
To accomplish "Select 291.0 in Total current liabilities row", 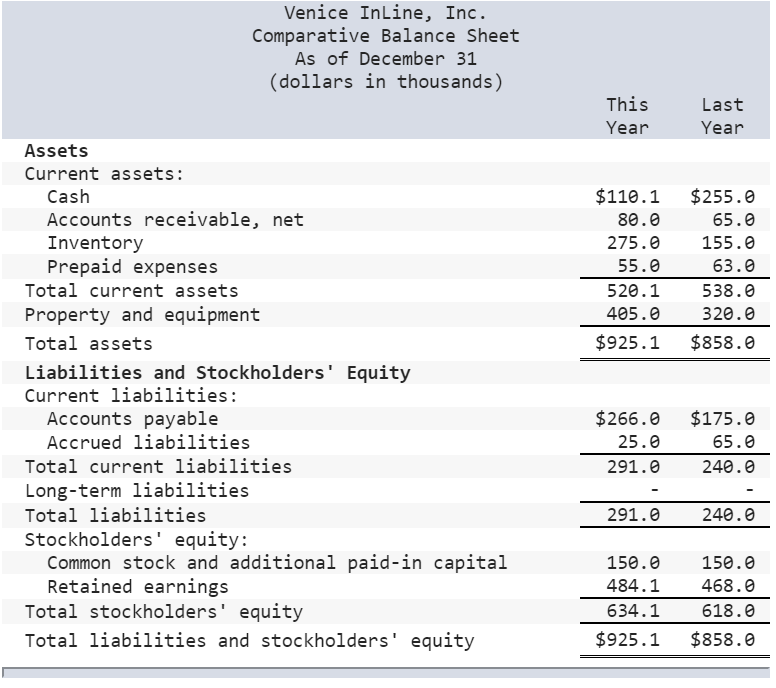I will (x=633, y=467).
